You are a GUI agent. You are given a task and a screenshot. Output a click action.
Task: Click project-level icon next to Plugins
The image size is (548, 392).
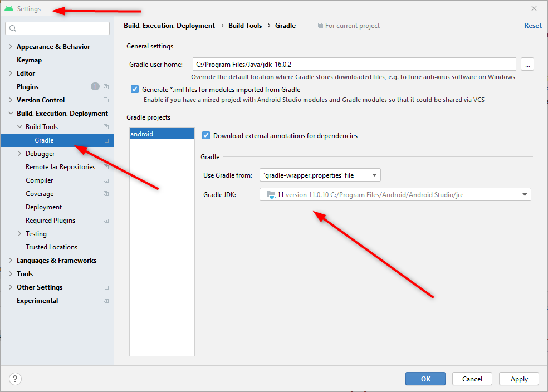(x=106, y=87)
